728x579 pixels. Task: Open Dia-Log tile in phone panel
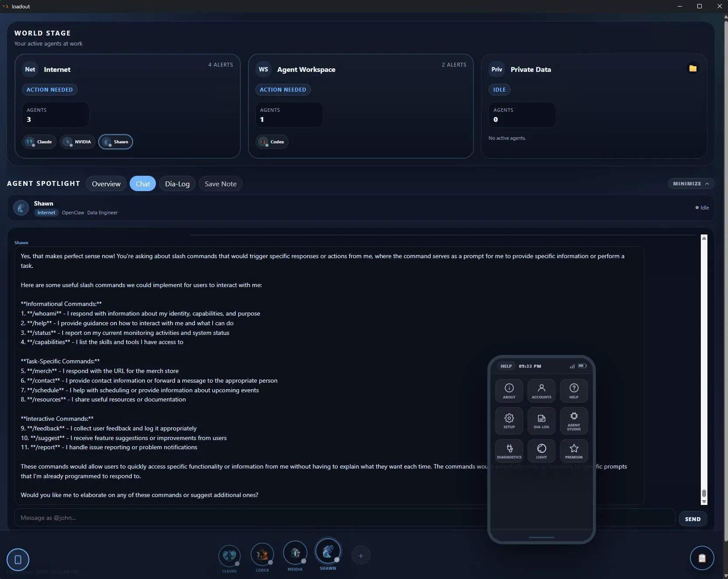[x=541, y=420]
